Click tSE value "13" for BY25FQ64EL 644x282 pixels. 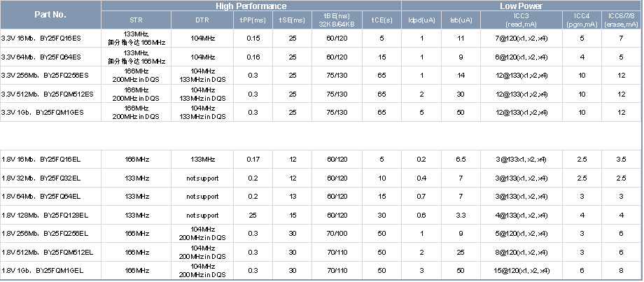click(292, 197)
